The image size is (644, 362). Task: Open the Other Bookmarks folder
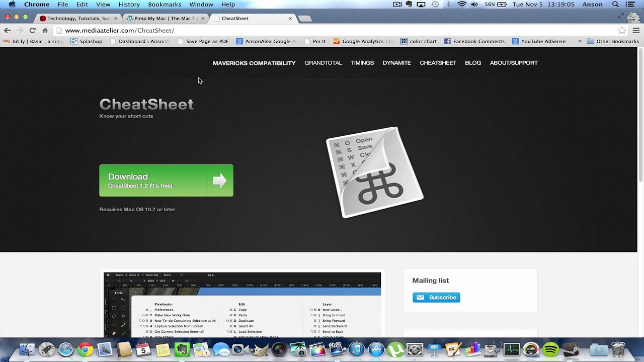coord(613,41)
